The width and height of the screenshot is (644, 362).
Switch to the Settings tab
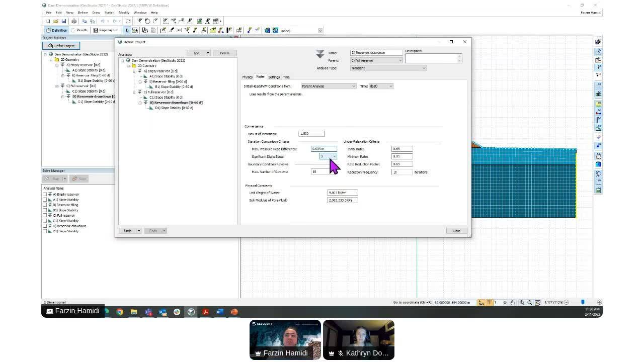tap(274, 77)
